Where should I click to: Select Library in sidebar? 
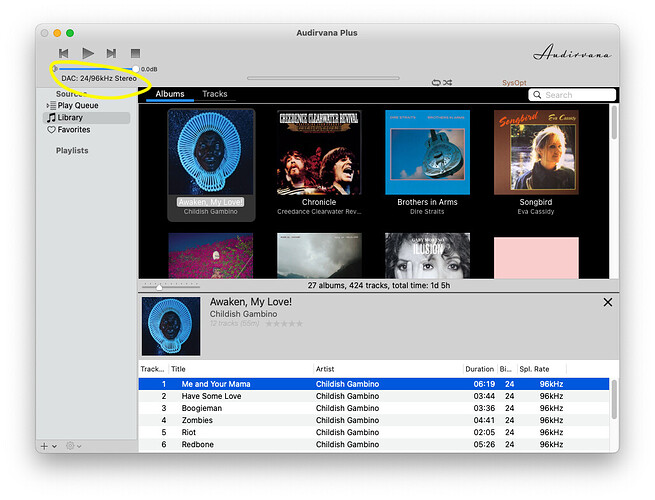pyautogui.click(x=86, y=118)
